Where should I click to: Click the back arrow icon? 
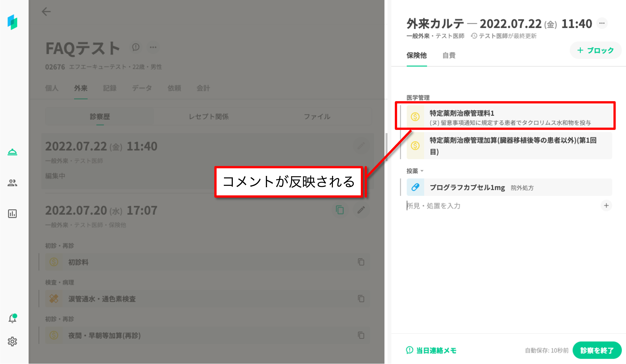pyautogui.click(x=46, y=12)
